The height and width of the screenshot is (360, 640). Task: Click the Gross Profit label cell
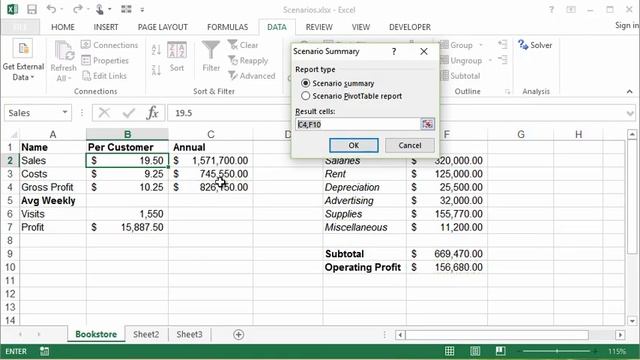[x=53, y=187]
